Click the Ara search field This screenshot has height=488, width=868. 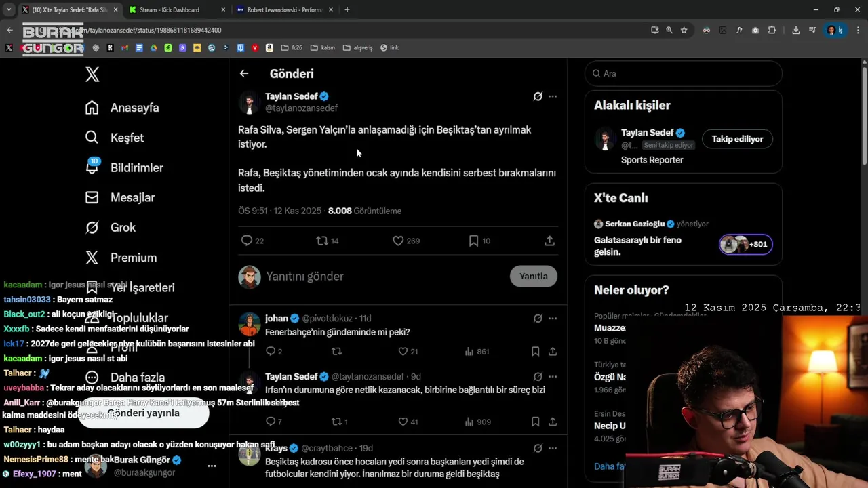click(684, 73)
